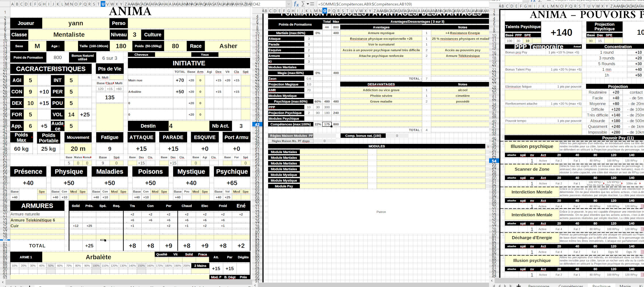Click the 'Projection Psychique' row in formations
Image resolution: width=644 pixels, height=287 pixels.
coord(286,113)
